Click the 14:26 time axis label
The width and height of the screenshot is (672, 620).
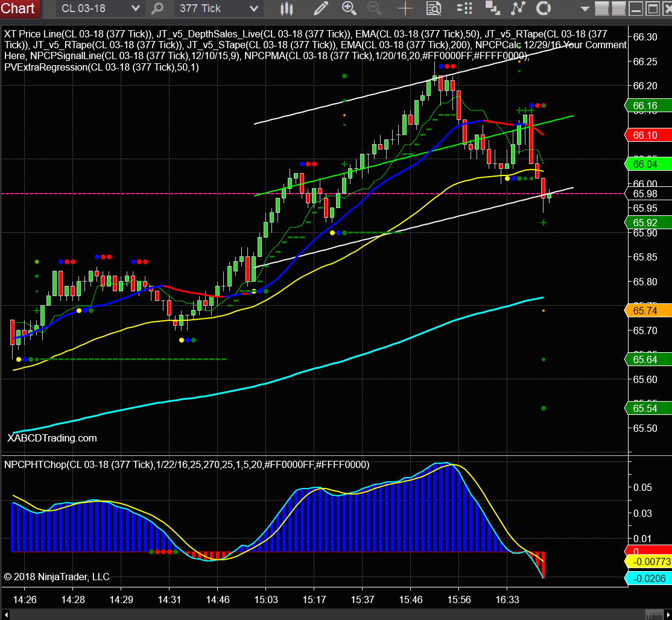point(25,599)
